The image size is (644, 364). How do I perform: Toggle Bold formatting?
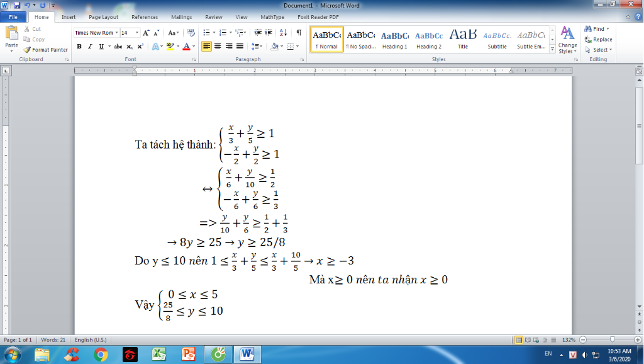(x=79, y=47)
